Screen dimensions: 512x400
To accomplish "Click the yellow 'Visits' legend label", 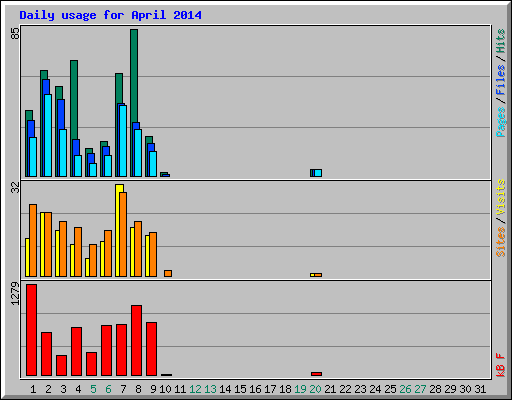I will coord(501,198).
